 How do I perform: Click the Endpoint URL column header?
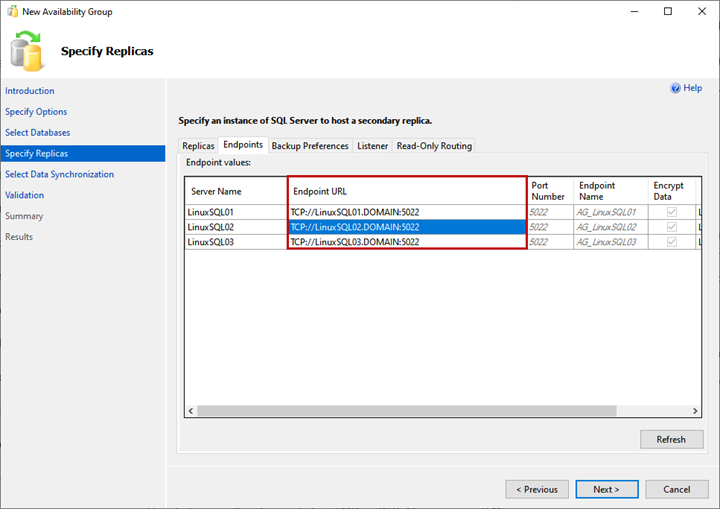[x=407, y=191]
